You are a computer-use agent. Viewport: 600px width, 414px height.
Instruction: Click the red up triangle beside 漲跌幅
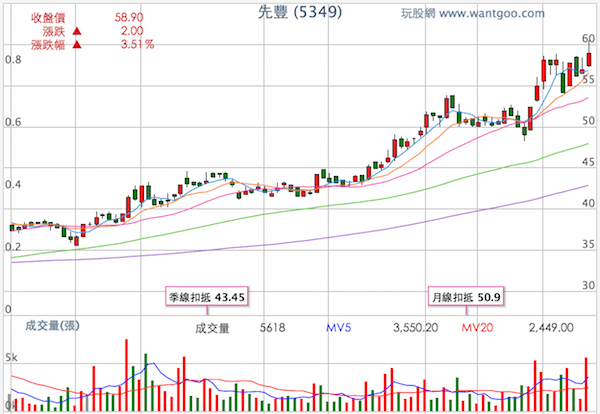(77, 45)
